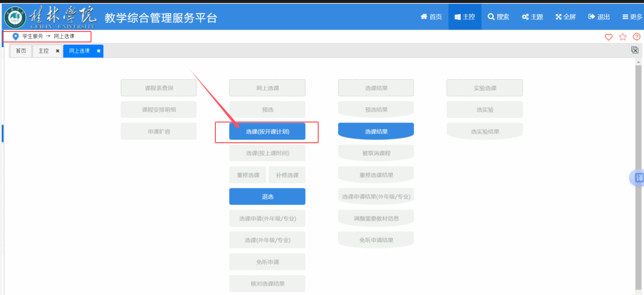Click 退出 to log out
644x295 pixels.
click(599, 17)
